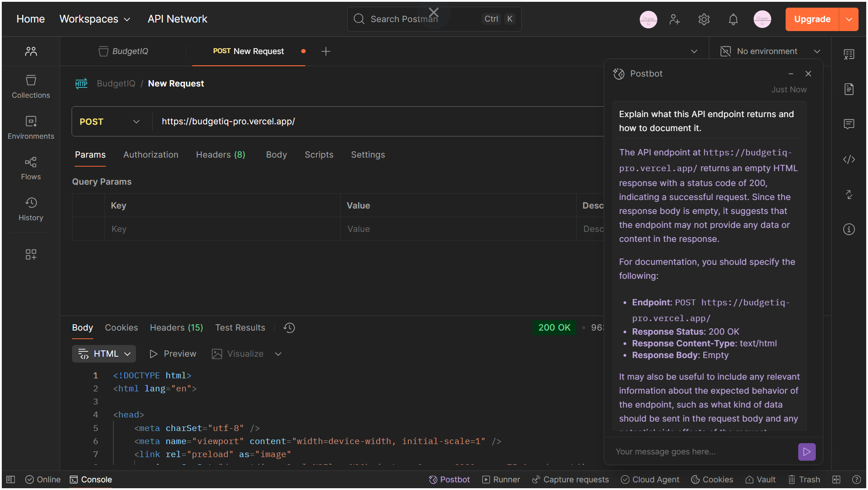Image resolution: width=868 pixels, height=490 pixels.
Task: Expand the Workspaces menu
Action: point(95,19)
